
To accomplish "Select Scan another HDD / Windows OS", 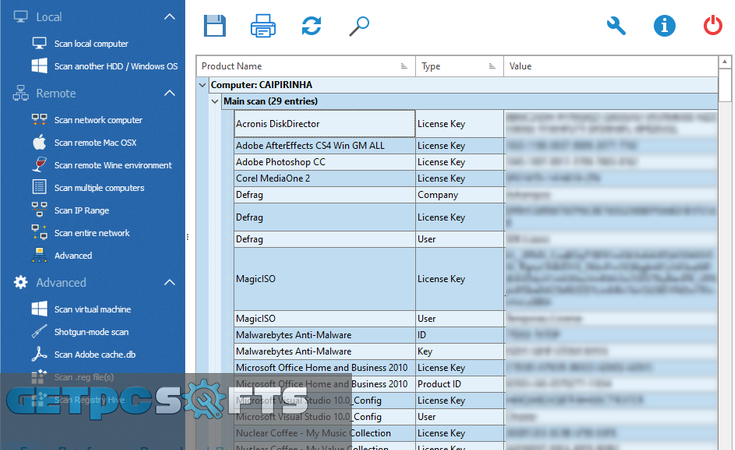I will (x=116, y=66).
